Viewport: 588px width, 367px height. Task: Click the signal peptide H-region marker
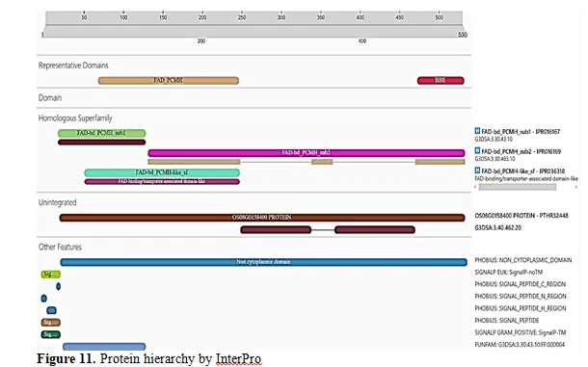point(51,310)
